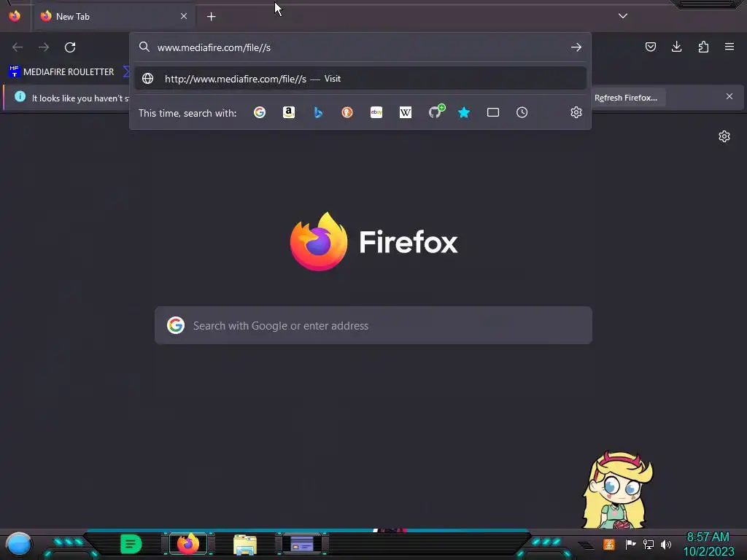Search this time with DuckDuckGo

pyautogui.click(x=347, y=112)
